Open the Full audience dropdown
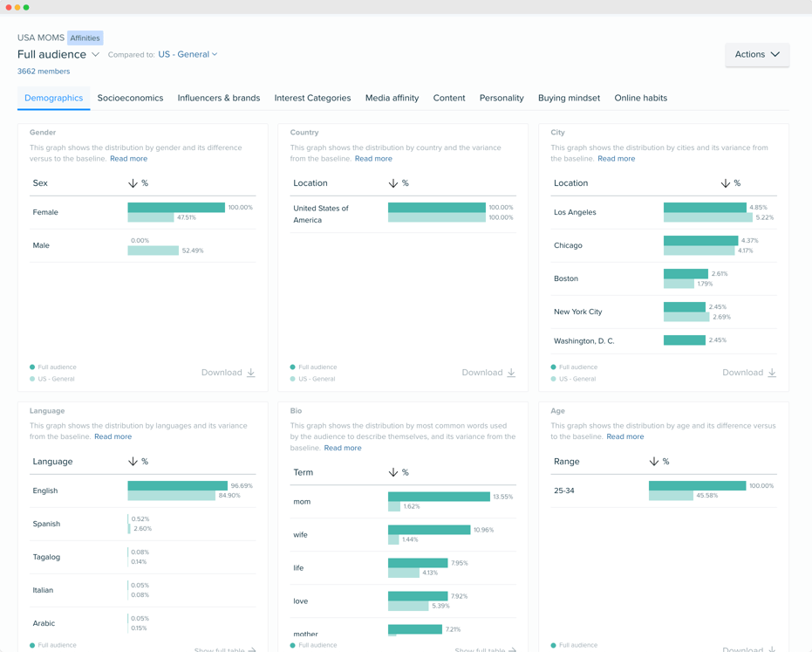The width and height of the screenshot is (812, 652). (x=58, y=54)
